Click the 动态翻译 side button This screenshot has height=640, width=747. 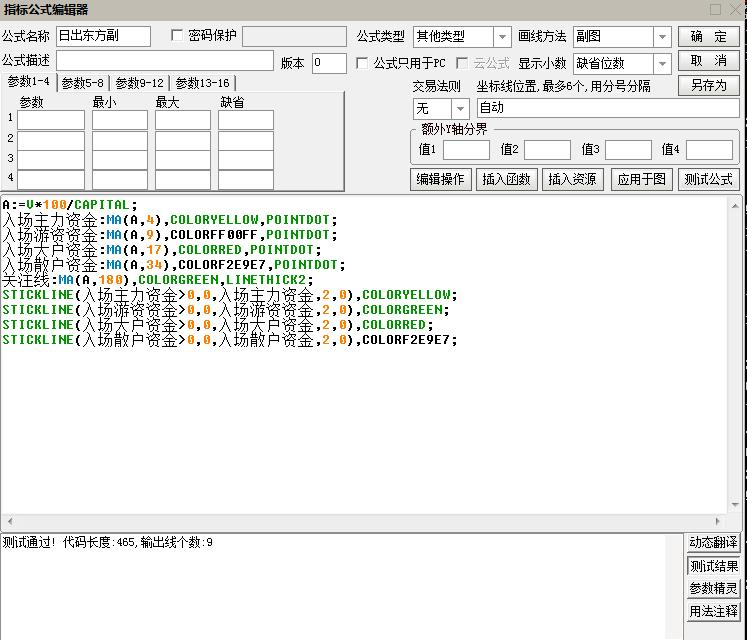713,543
